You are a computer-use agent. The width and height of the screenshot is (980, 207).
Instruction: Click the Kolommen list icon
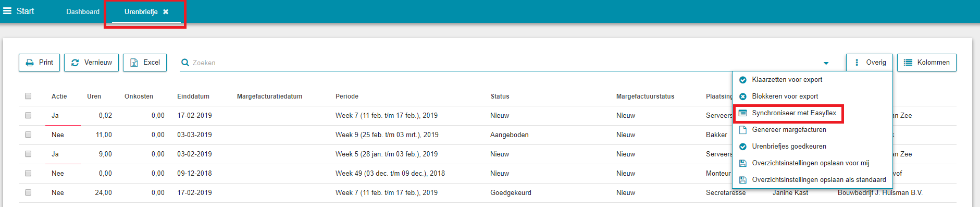tap(908, 63)
